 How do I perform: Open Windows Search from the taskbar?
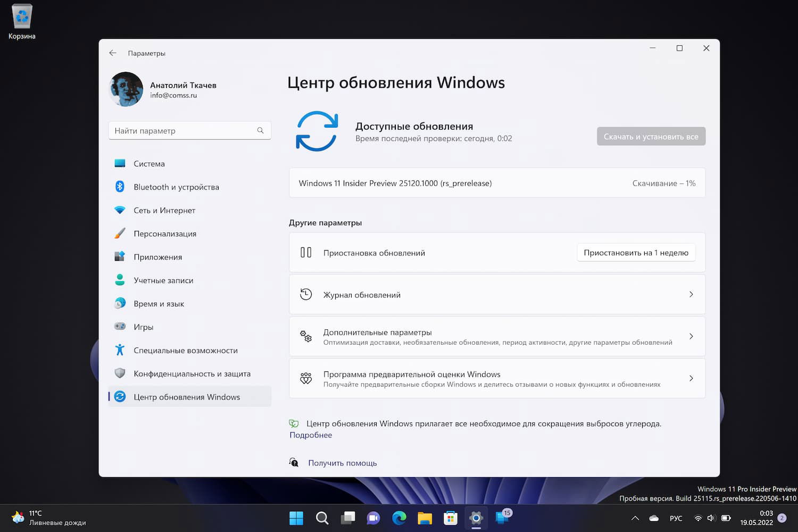322,518
